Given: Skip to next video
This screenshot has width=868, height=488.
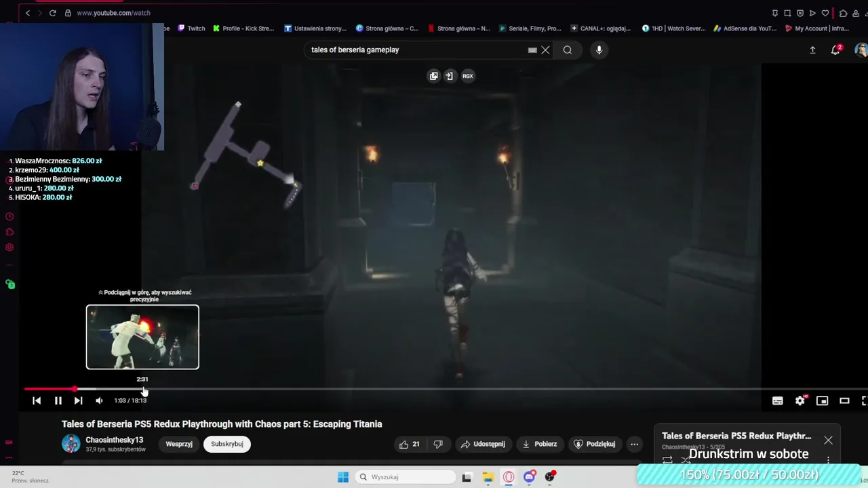Looking at the screenshot, I should (x=78, y=401).
